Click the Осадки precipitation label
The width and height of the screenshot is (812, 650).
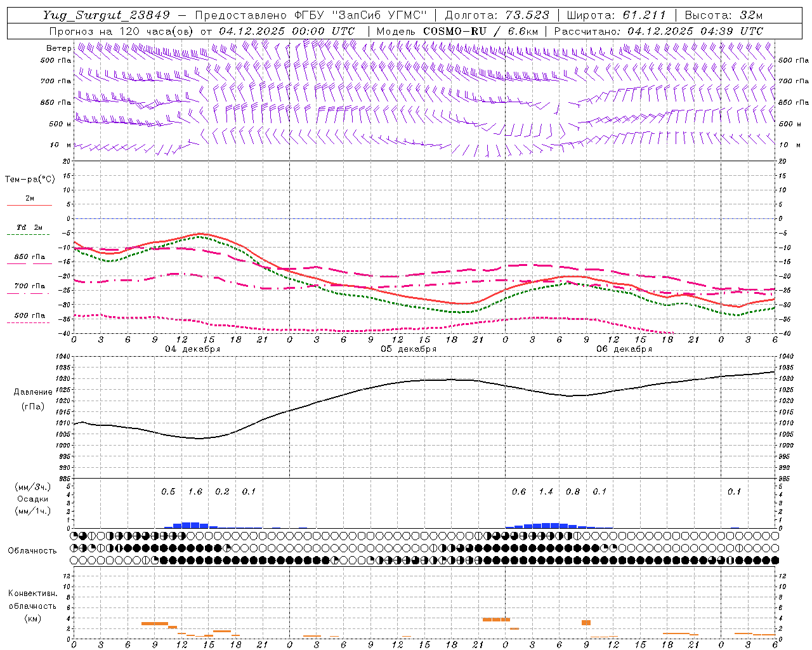pos(32,499)
